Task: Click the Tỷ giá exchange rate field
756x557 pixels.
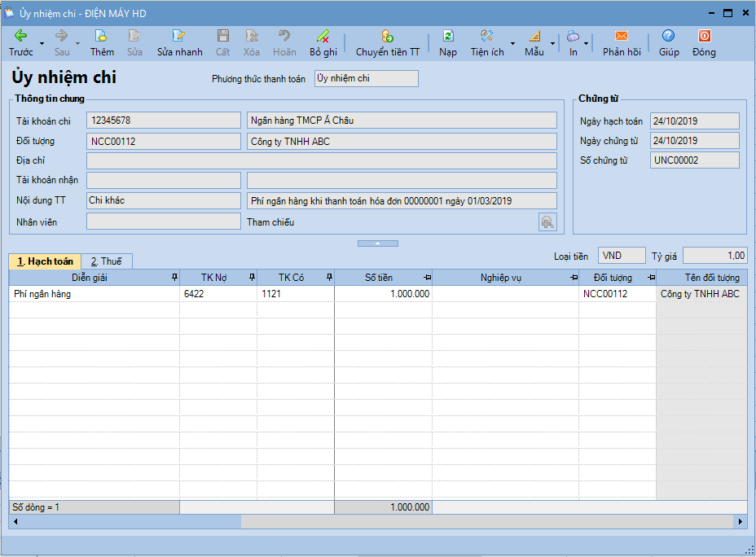Action: point(715,256)
